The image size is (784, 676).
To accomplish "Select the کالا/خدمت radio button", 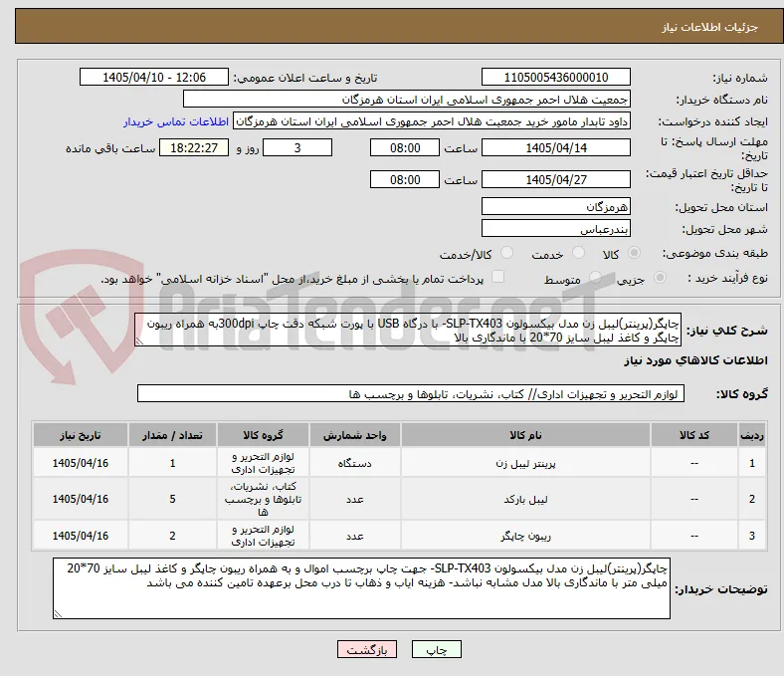I will coord(507,253).
